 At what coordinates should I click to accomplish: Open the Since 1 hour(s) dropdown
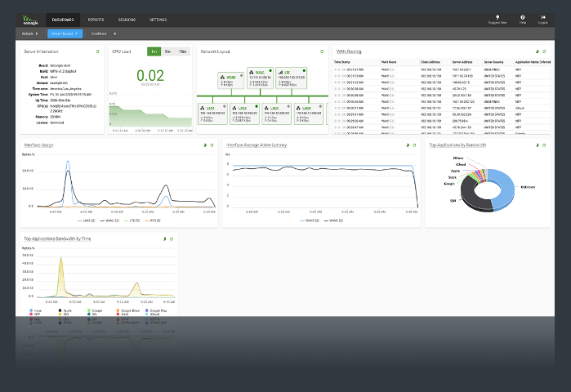(65, 33)
